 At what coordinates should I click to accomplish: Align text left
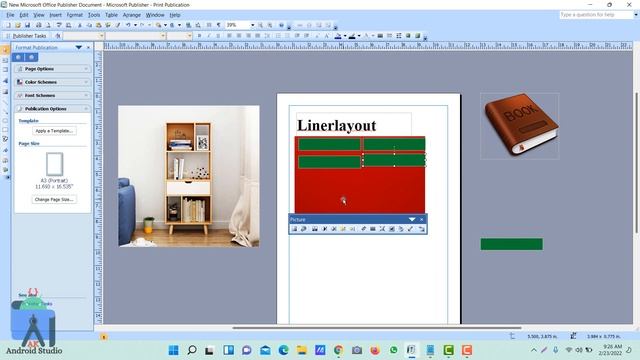point(229,36)
